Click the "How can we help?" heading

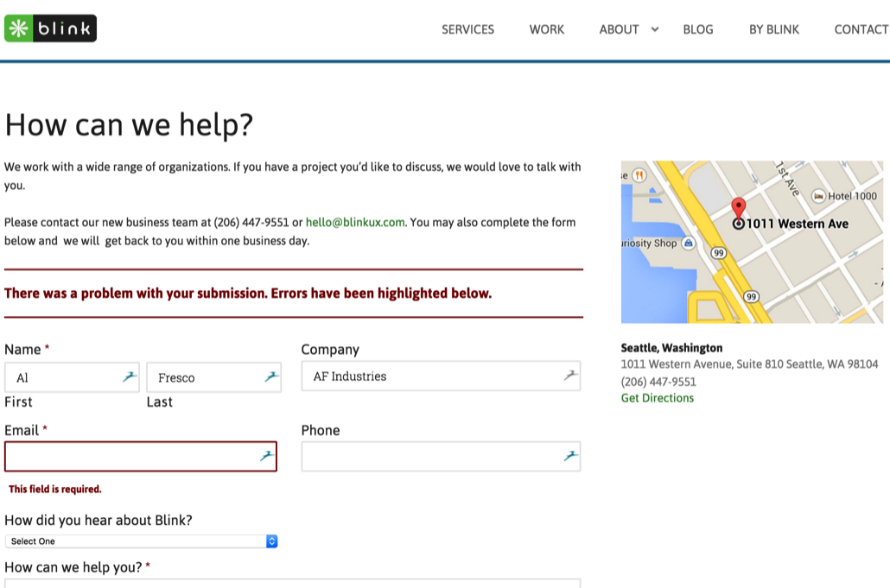[129, 124]
